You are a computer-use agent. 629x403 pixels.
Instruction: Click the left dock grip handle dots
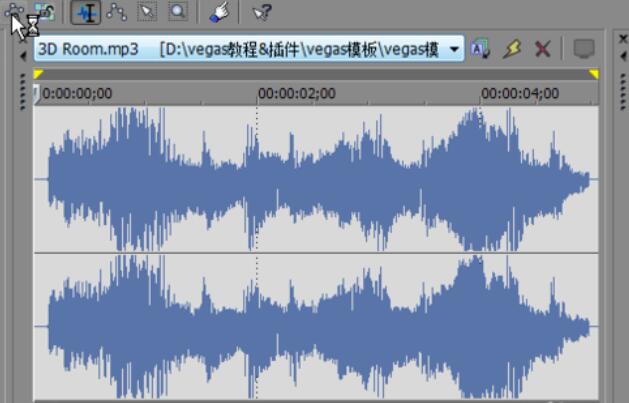click(23, 91)
